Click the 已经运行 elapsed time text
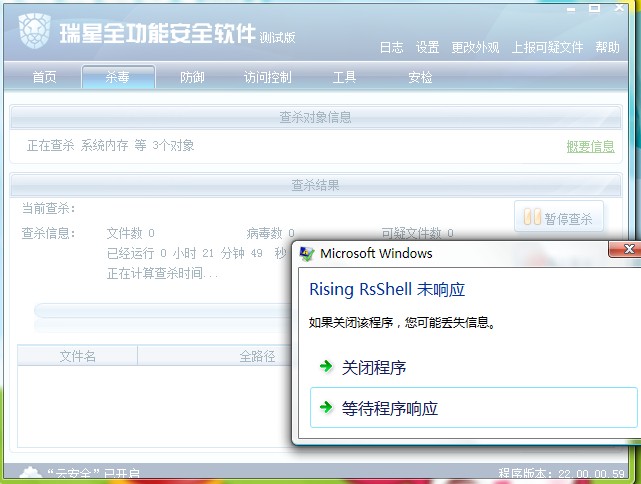This screenshot has height=484, width=641. [x=197, y=253]
